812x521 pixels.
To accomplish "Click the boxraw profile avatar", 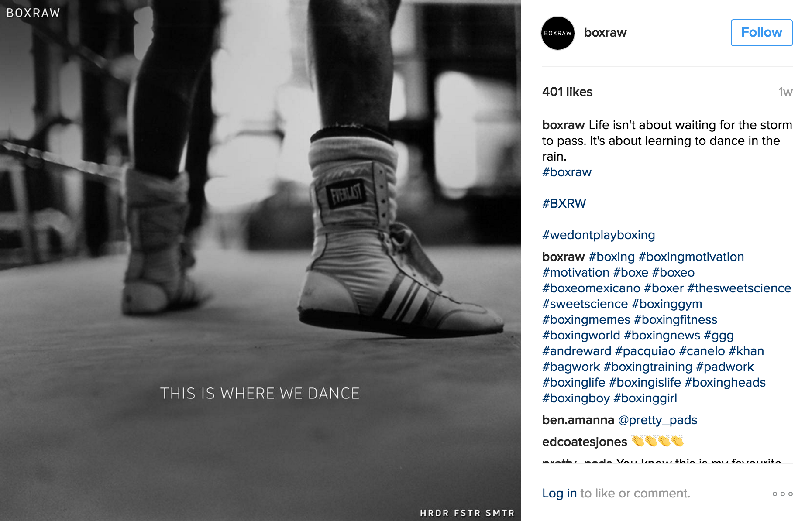I will click(557, 33).
